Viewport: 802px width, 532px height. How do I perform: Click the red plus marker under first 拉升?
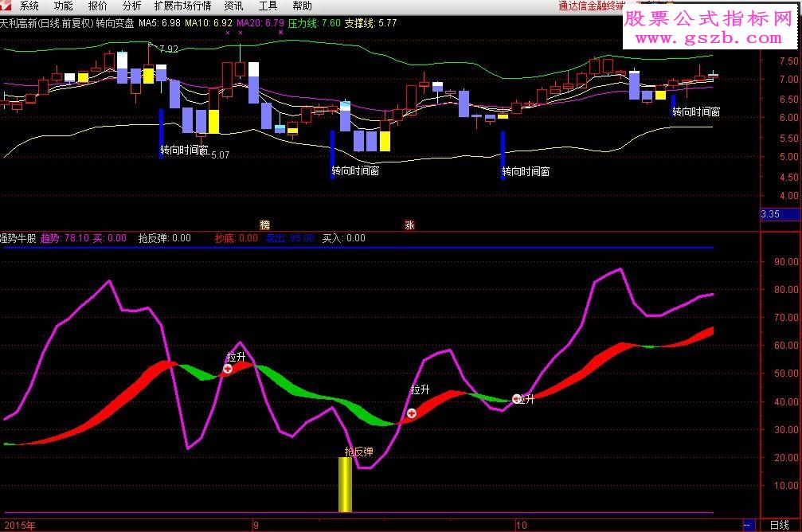click(x=228, y=369)
